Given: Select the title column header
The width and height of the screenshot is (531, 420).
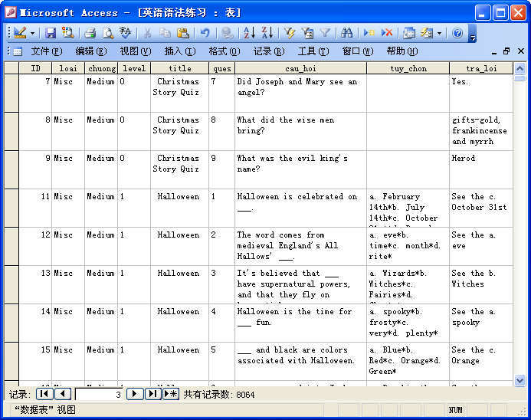Looking at the screenshot, I should pos(180,68).
